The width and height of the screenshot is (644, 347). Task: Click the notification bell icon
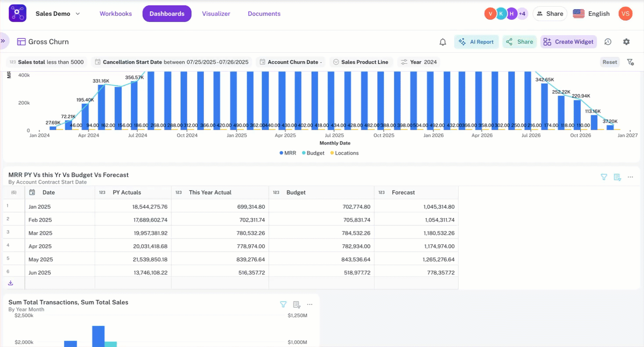coord(443,42)
